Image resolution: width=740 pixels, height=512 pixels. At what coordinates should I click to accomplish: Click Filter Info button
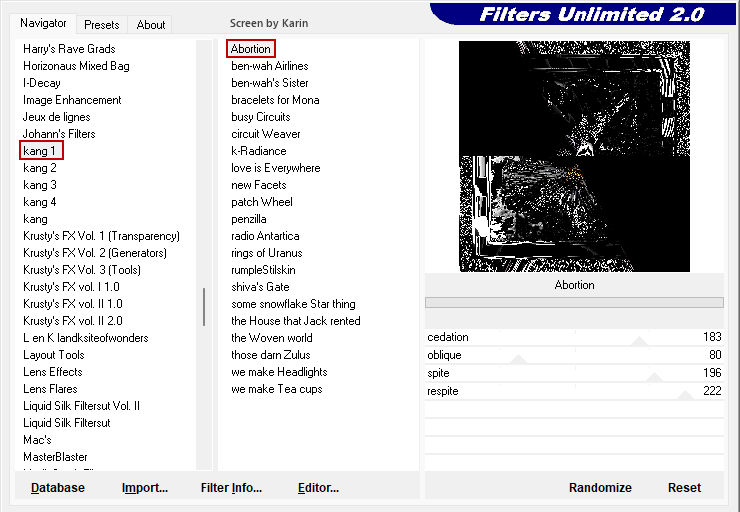coord(231,488)
